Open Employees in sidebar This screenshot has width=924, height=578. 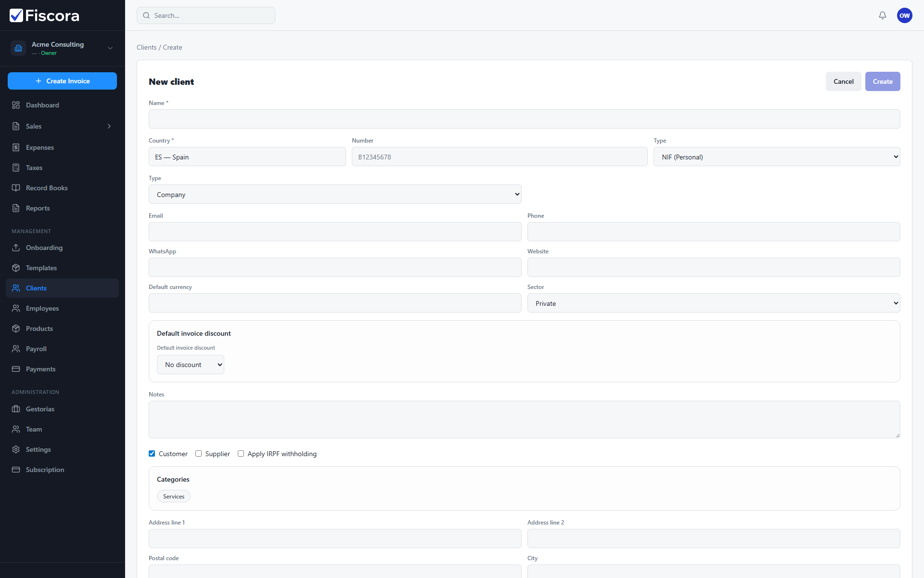[x=62, y=308]
